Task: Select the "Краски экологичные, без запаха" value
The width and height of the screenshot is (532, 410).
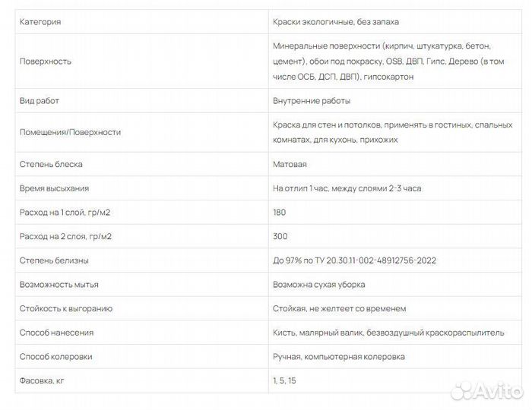Action: 336,22
